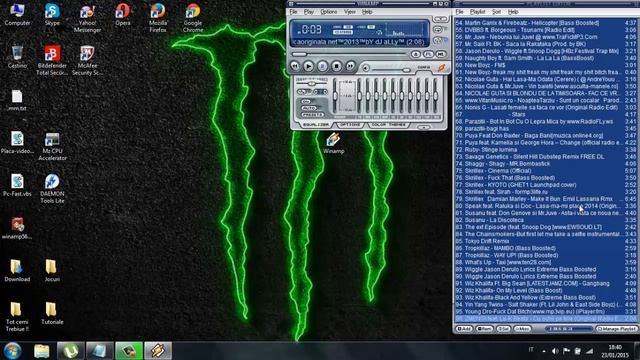
Task: Open the Winamp View menu
Action: pyautogui.click(x=350, y=12)
